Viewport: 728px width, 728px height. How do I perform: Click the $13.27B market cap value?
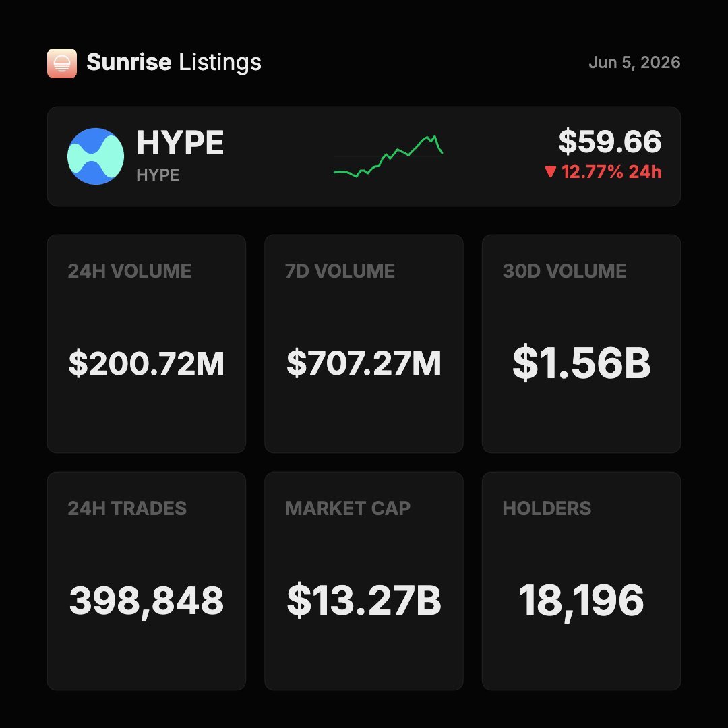pyautogui.click(x=364, y=601)
